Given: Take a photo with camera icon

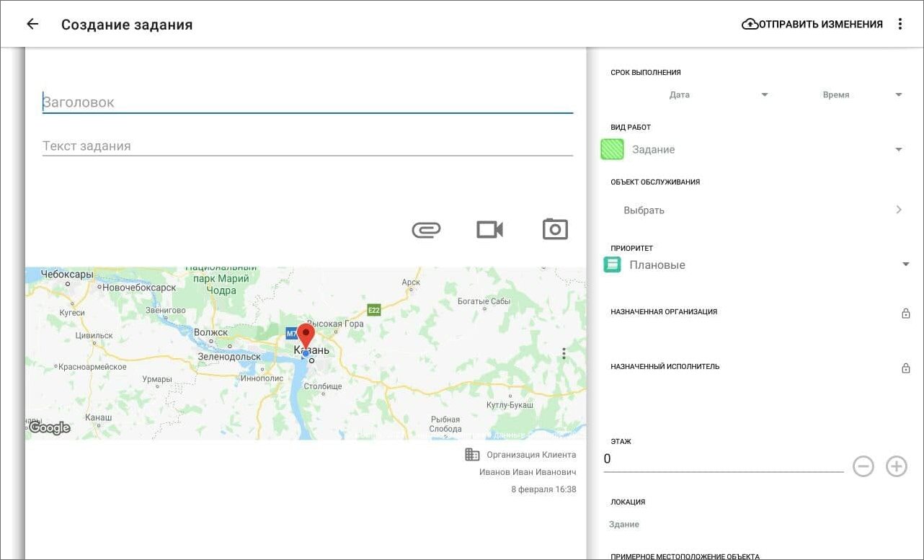Looking at the screenshot, I should coord(555,229).
